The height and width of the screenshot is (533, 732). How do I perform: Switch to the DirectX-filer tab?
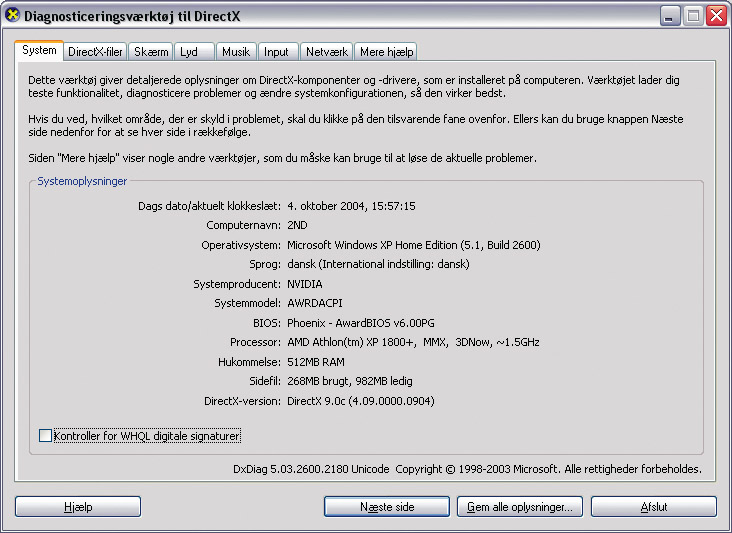click(95, 52)
